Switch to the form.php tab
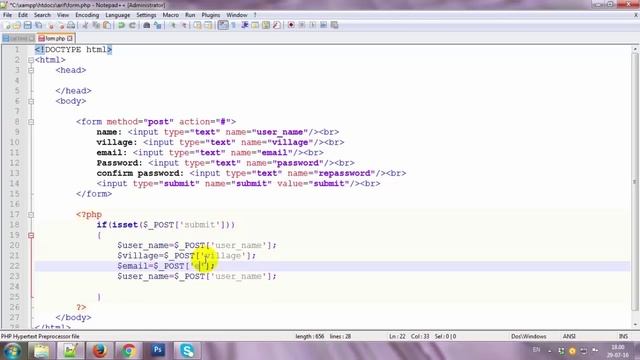The height and width of the screenshot is (360, 640). pyautogui.click(x=55, y=38)
